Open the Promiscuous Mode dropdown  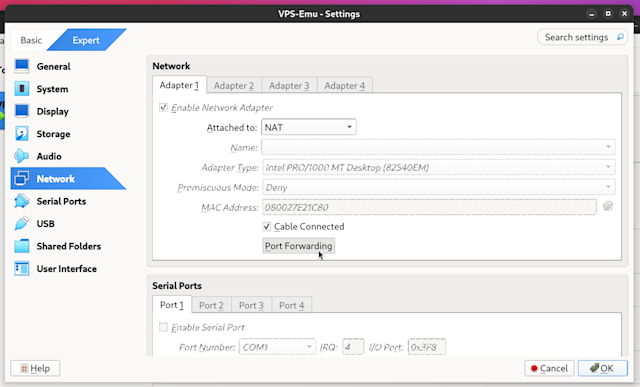438,187
